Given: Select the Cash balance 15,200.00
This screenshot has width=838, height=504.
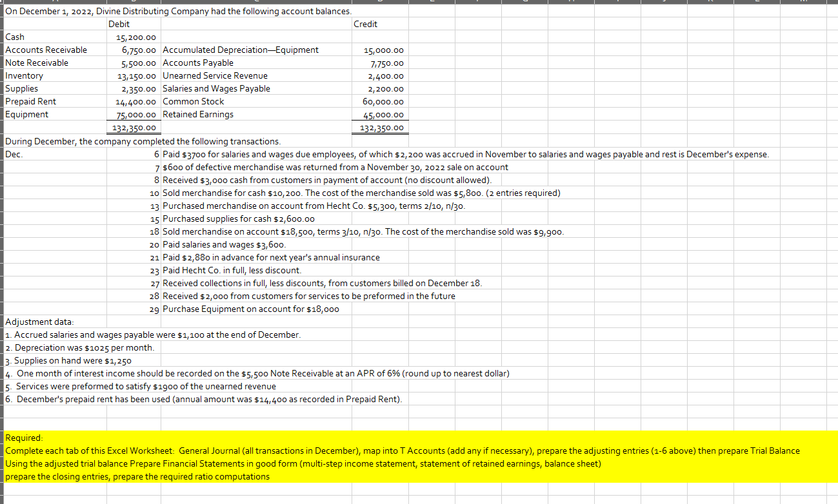Looking at the screenshot, I should pyautogui.click(x=136, y=37).
